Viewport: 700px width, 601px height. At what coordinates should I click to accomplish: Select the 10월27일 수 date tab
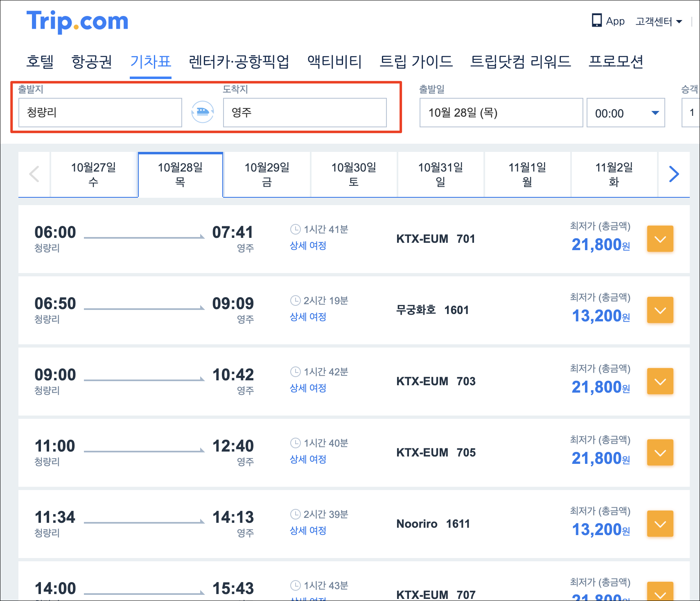click(x=93, y=174)
